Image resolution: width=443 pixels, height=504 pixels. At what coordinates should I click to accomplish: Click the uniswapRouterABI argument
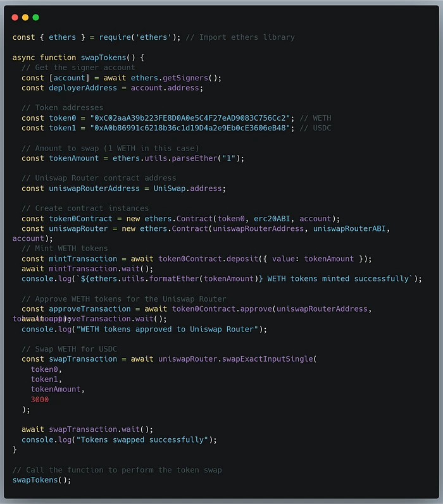point(350,228)
